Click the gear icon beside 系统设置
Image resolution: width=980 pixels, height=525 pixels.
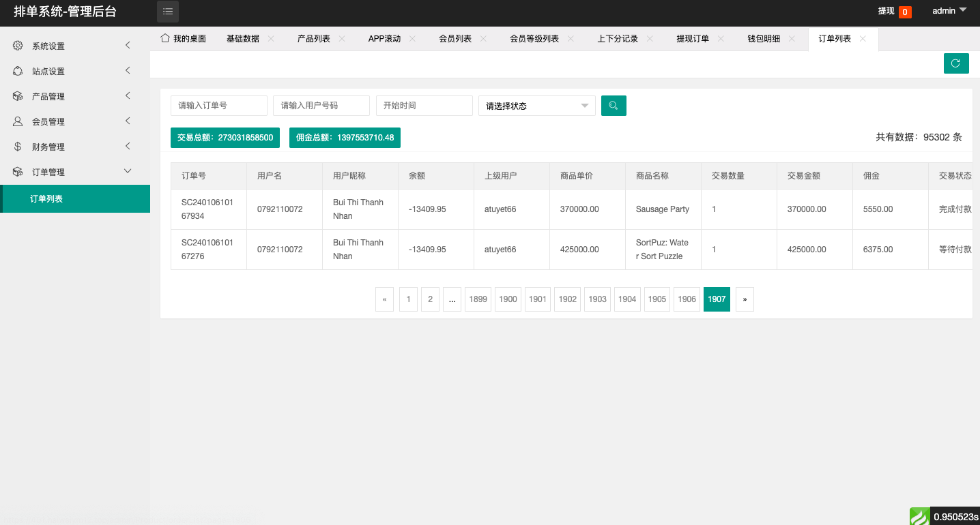tap(18, 46)
